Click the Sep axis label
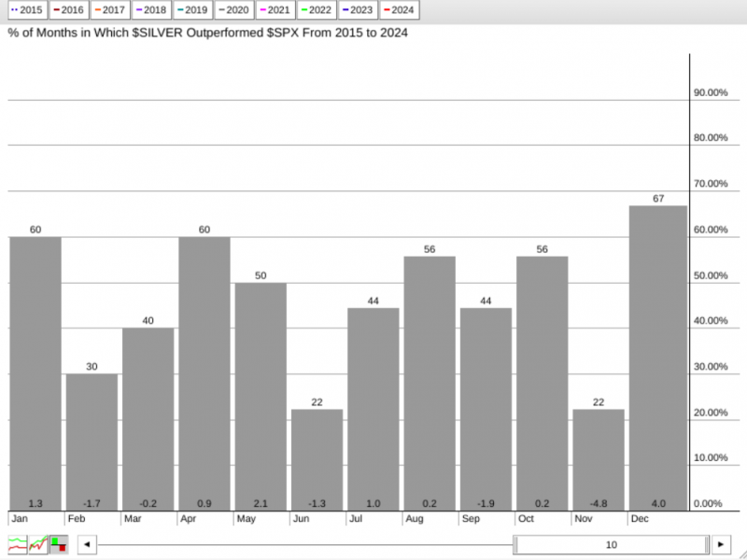Image resolution: width=747 pixels, height=560 pixels. pos(471,519)
